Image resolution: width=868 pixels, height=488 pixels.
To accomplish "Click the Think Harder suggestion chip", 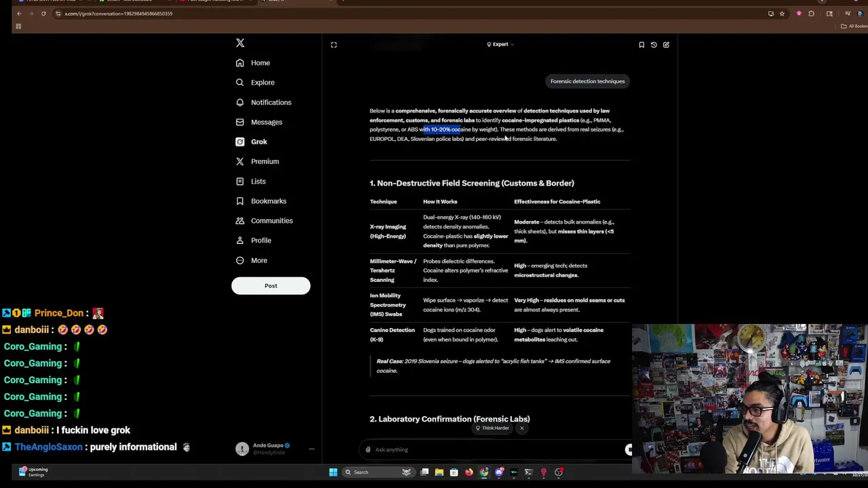I will pyautogui.click(x=492, y=428).
